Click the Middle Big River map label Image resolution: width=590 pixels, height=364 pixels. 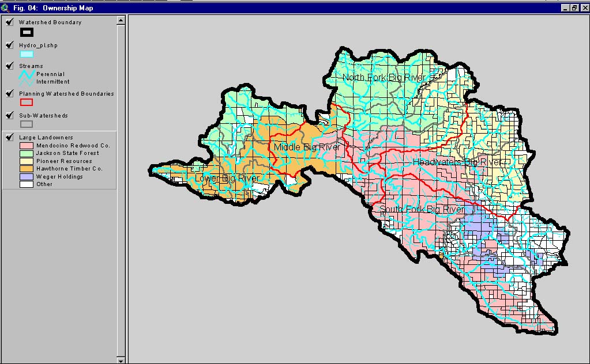point(307,147)
